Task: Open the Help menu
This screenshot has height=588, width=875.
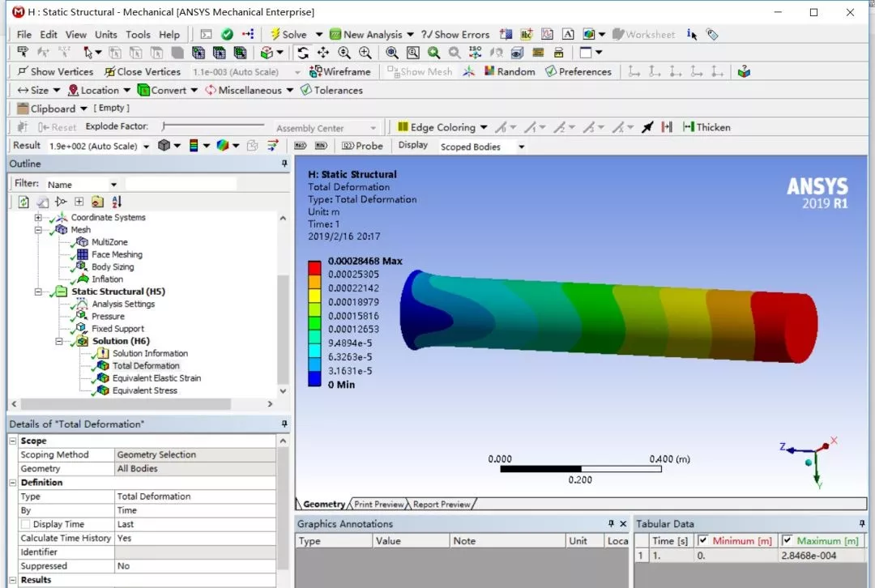Action: pyautogui.click(x=169, y=35)
